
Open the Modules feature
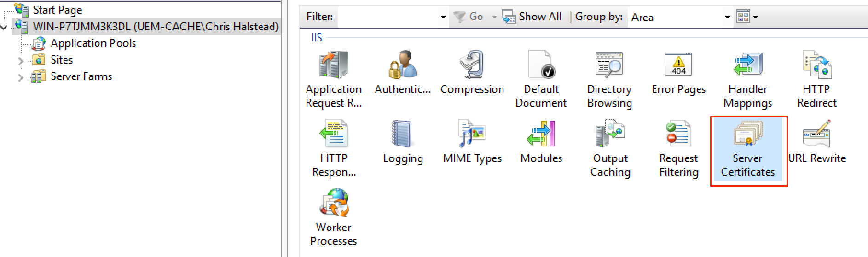tap(541, 142)
